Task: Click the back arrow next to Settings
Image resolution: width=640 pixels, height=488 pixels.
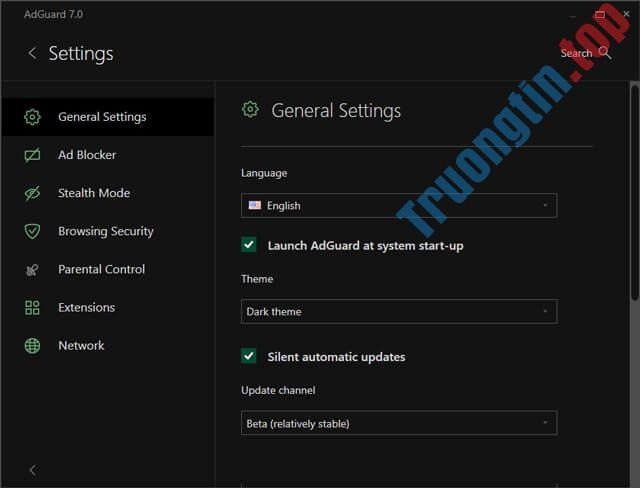Action: 32,53
